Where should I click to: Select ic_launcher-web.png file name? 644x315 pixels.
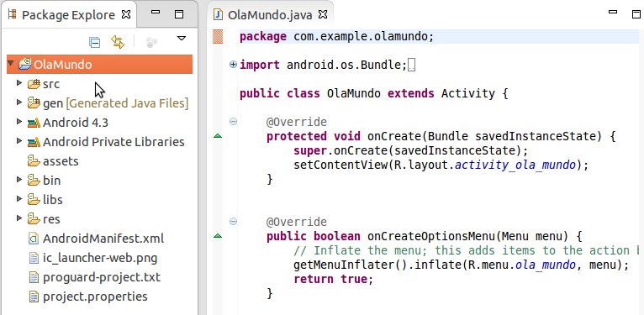click(100, 258)
